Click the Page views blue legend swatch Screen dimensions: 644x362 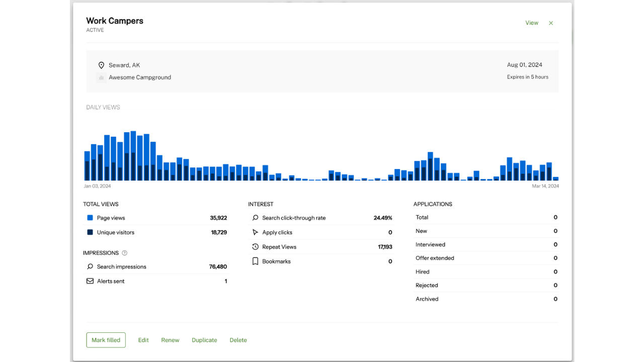tap(90, 218)
